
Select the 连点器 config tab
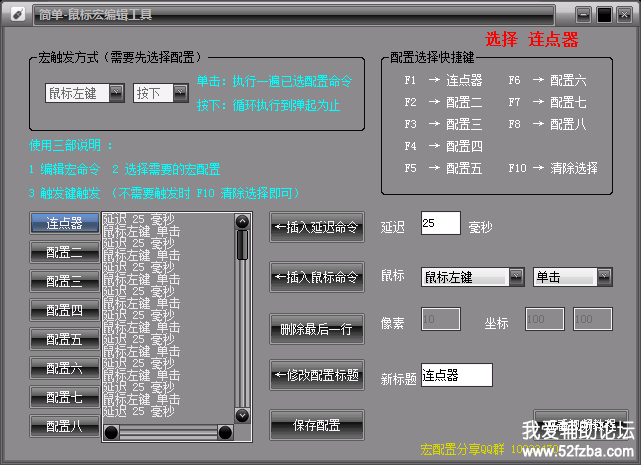click(x=65, y=223)
